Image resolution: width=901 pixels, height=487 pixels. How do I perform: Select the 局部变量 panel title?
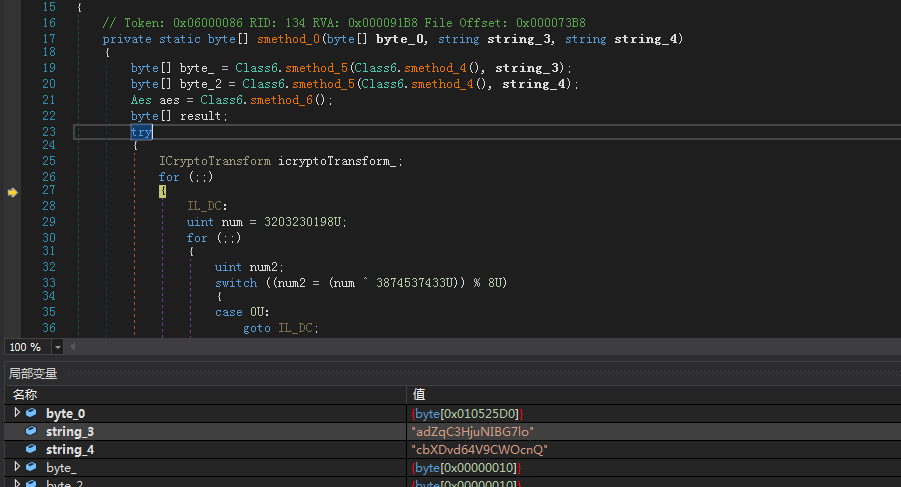pyautogui.click(x=33, y=373)
